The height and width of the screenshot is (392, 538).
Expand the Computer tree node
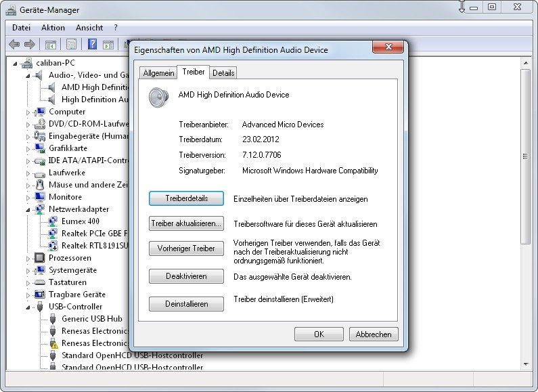click(28, 112)
